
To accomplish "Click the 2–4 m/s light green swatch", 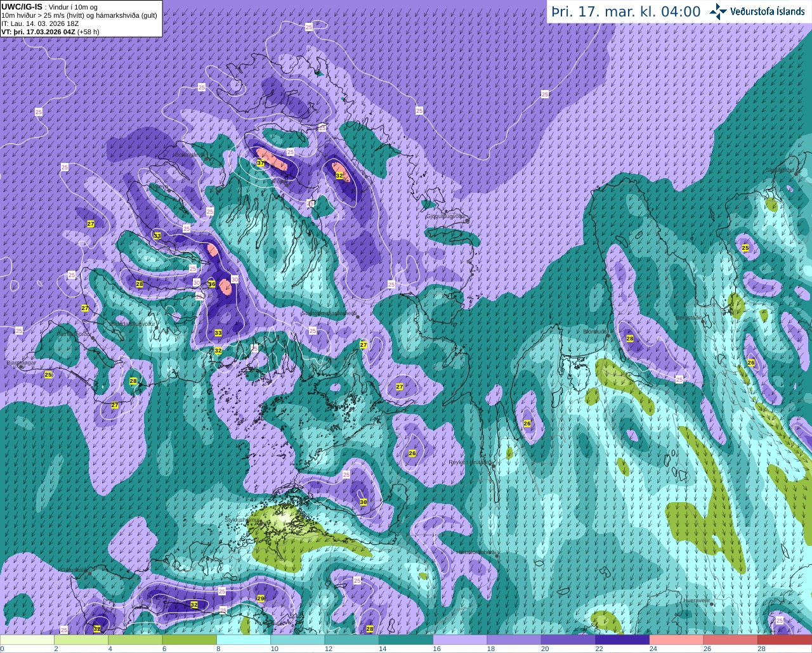I will click(x=82, y=639).
